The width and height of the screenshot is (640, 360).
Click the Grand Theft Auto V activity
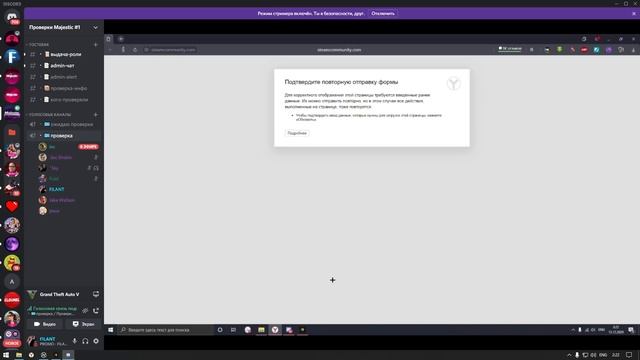point(59,294)
